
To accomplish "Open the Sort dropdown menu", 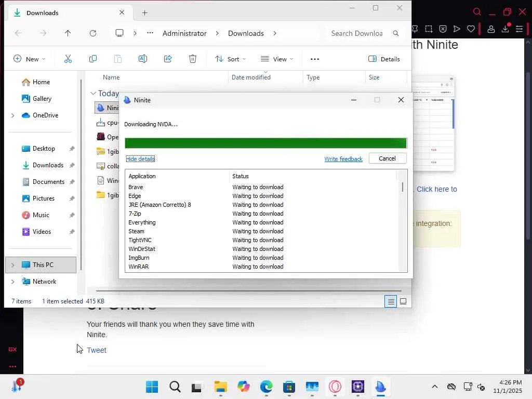I will pyautogui.click(x=231, y=59).
